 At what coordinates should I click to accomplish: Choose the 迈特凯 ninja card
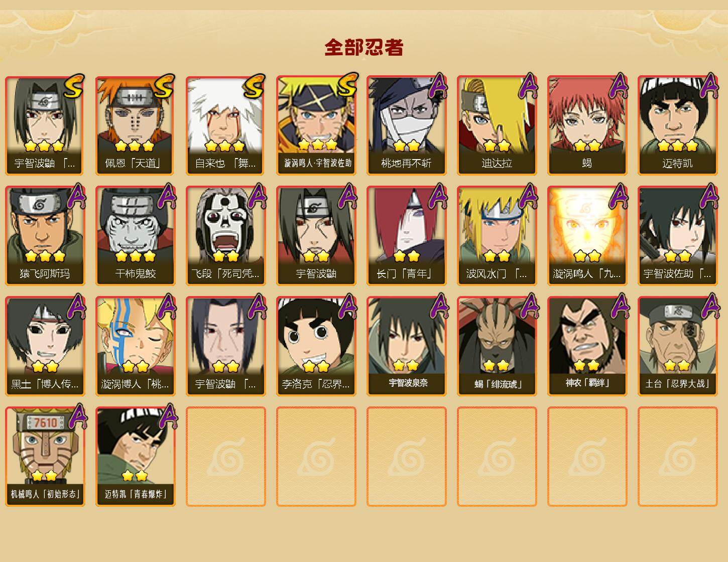pyautogui.click(x=678, y=125)
